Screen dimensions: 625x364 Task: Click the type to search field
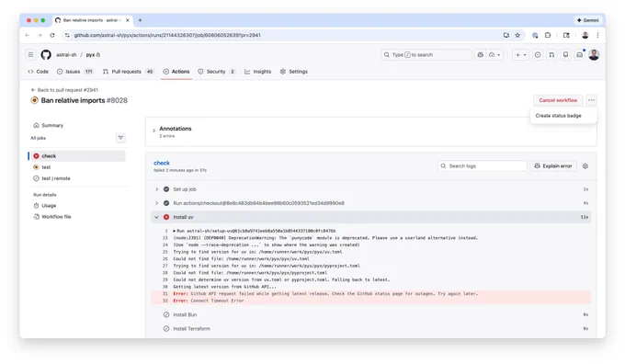click(x=426, y=54)
